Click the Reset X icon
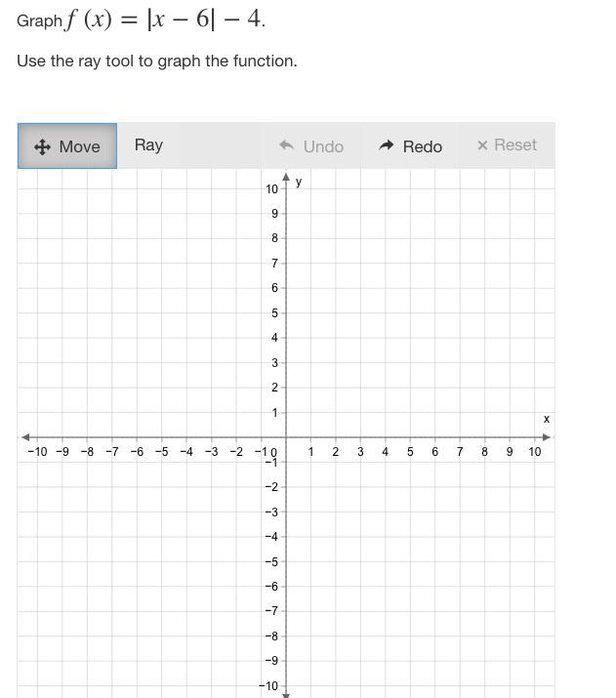The width and height of the screenshot is (616, 698). coord(482,145)
